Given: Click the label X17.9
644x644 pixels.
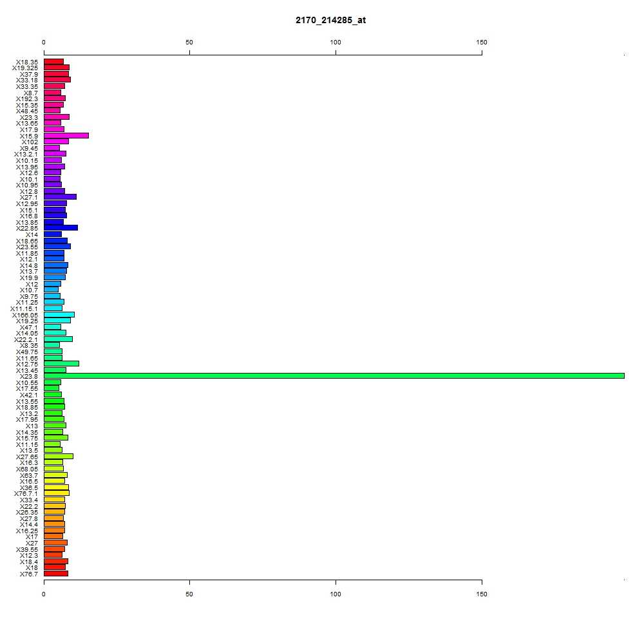Looking at the screenshot, I should coord(29,130).
